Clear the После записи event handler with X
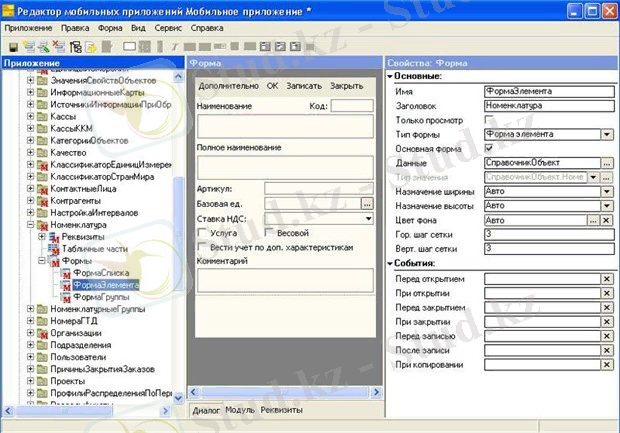620x433 pixels. pyautogui.click(x=606, y=351)
